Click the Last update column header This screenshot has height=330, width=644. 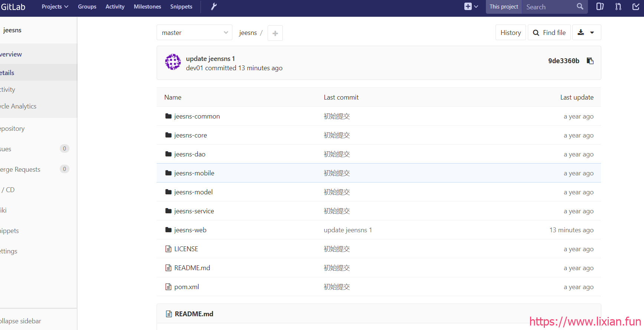(577, 97)
